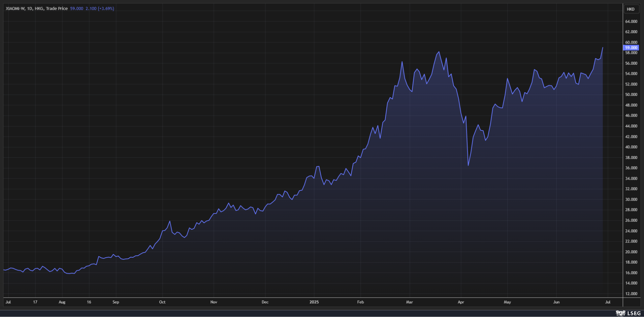Click the 20.000 price axis label
The width and height of the screenshot is (644, 317).
click(631, 252)
